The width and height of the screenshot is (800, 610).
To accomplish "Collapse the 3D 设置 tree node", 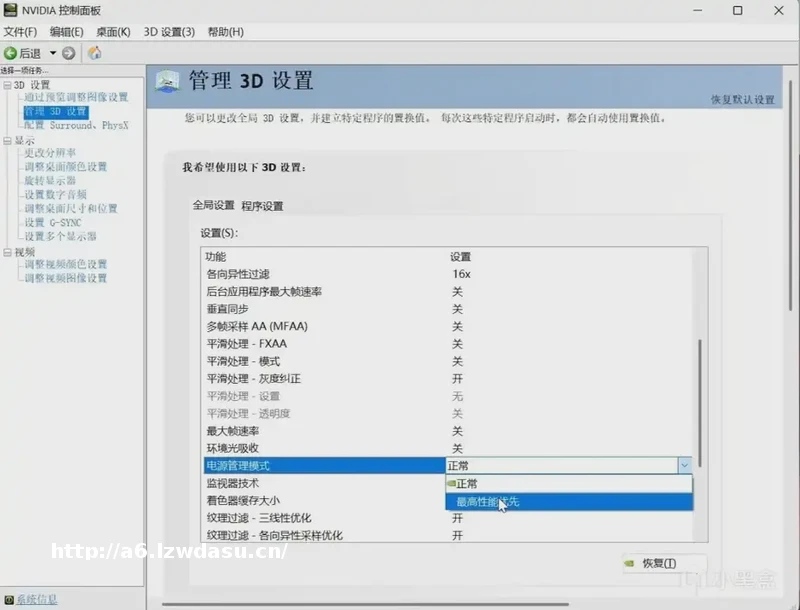I will pyautogui.click(x=7, y=85).
